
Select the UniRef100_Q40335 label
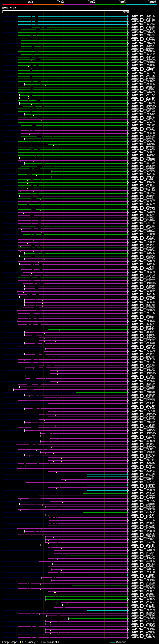[143, 171]
